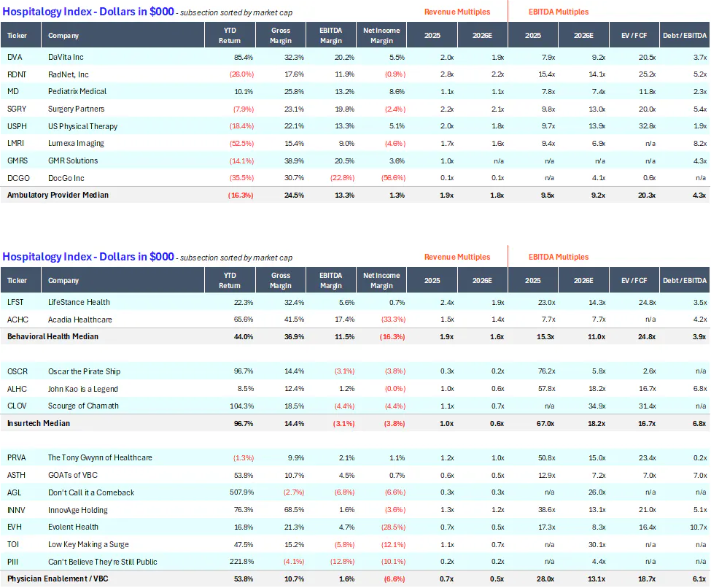Select CLOV's 104.3% YTD Return value

coord(241,406)
